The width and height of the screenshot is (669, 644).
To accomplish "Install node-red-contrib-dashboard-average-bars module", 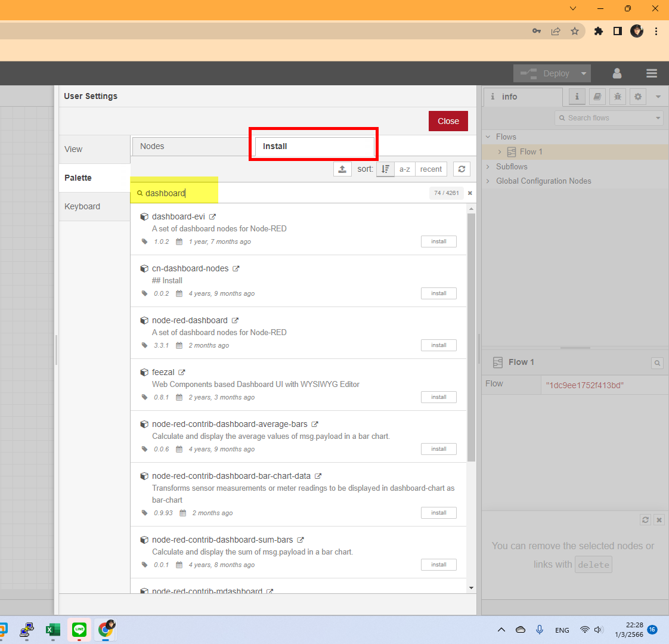I will pos(439,449).
